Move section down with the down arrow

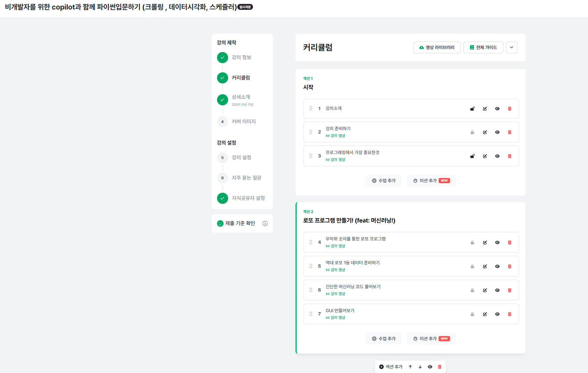click(x=420, y=367)
